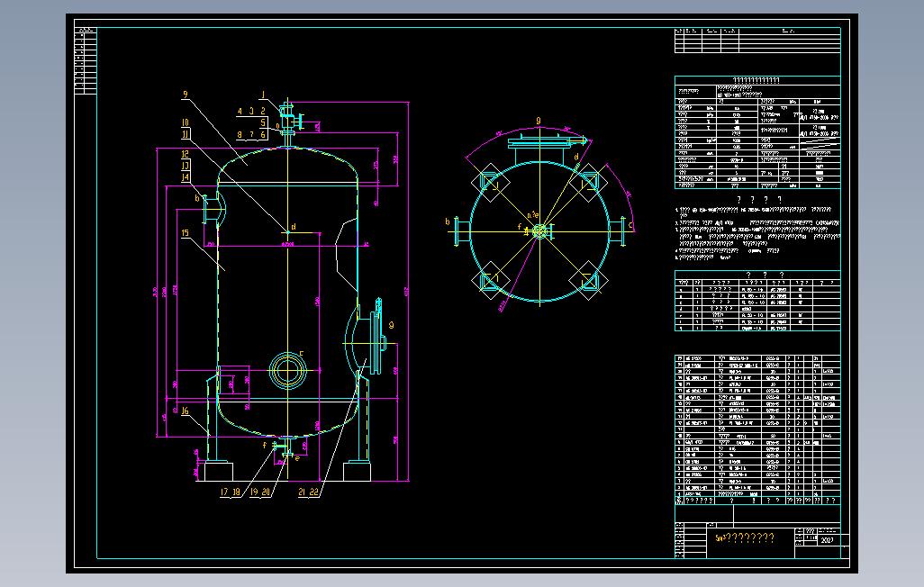924x587 pixels.
Task: Select nozzle label 'g' beside the manhole in the elevation
Action: 391,325
